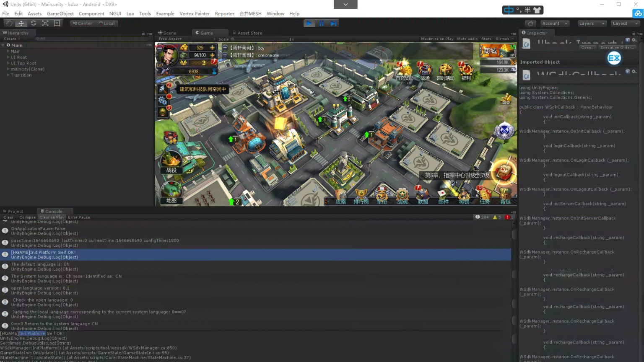Select the Scale tool

pyautogui.click(x=45, y=23)
